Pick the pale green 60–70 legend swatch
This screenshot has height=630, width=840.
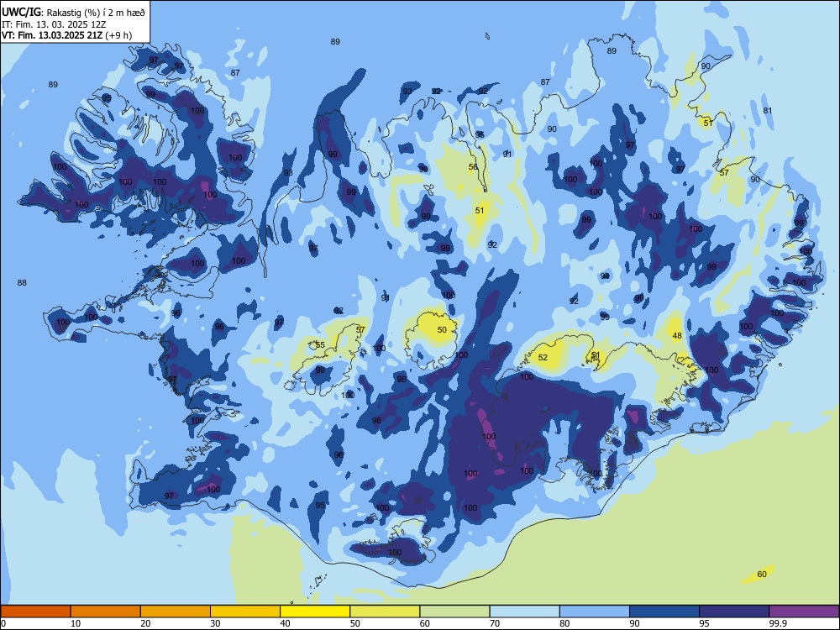[454, 612]
